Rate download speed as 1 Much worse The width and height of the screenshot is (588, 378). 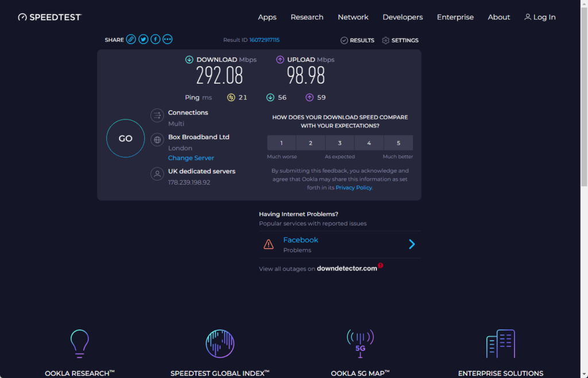[281, 143]
